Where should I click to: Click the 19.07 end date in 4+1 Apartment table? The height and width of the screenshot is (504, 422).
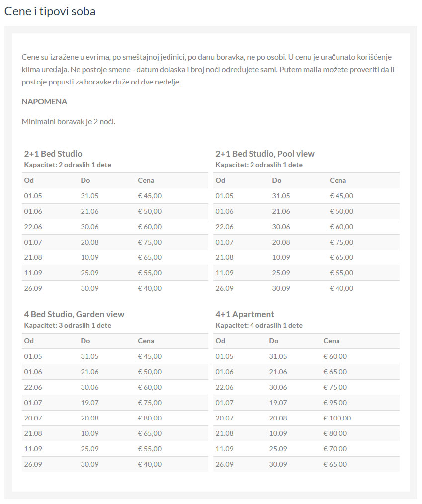pos(278,403)
